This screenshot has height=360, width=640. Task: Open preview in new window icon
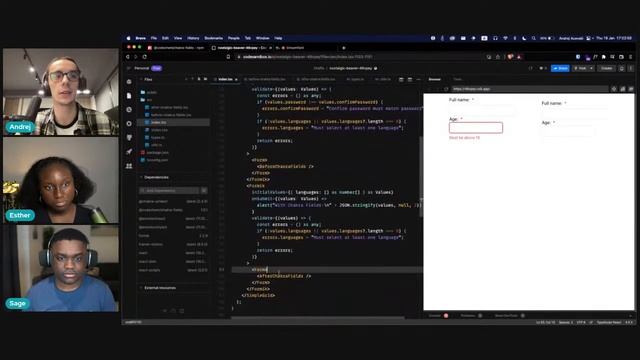(x=631, y=89)
